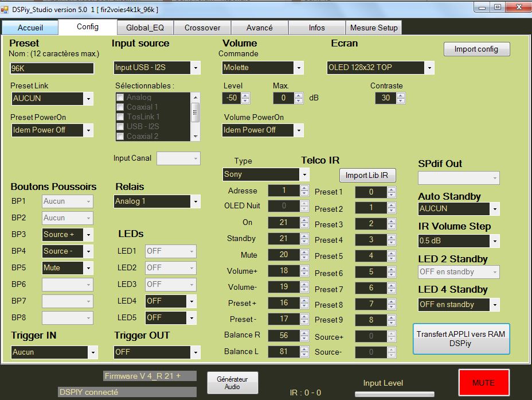Click Transfert APPLI vers RAM DSPiy
Image resolution: width=532 pixels, height=400 pixels.
461,339
